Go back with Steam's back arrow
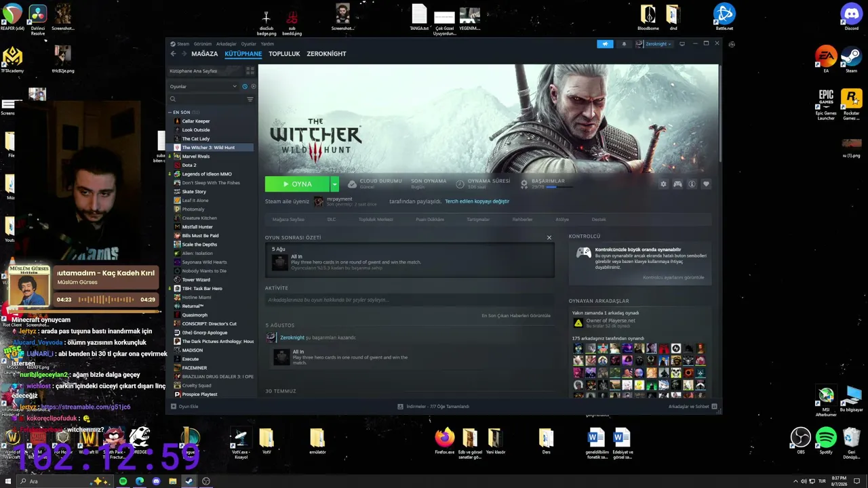 [173, 54]
